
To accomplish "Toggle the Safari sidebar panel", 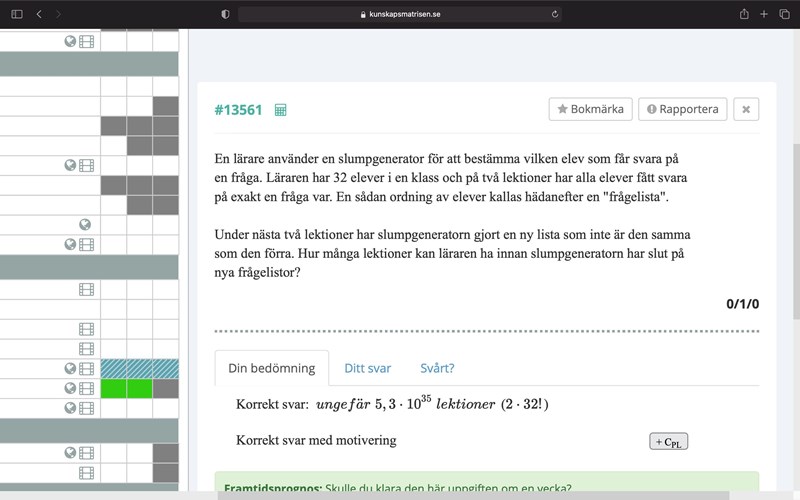I will 16,14.
